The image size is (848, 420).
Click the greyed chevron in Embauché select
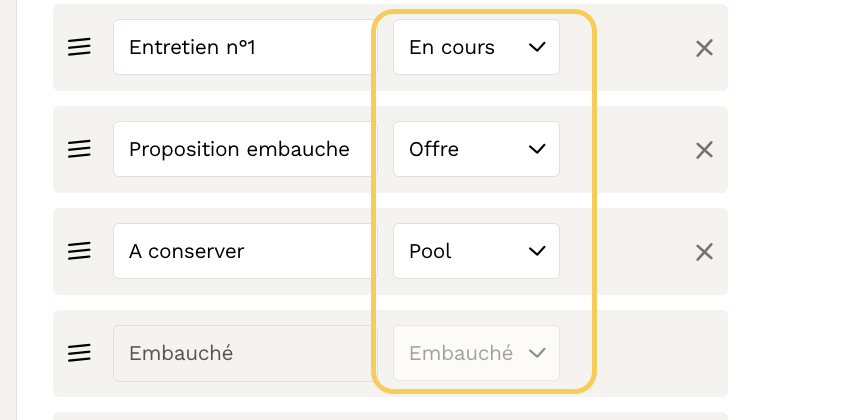(537, 353)
